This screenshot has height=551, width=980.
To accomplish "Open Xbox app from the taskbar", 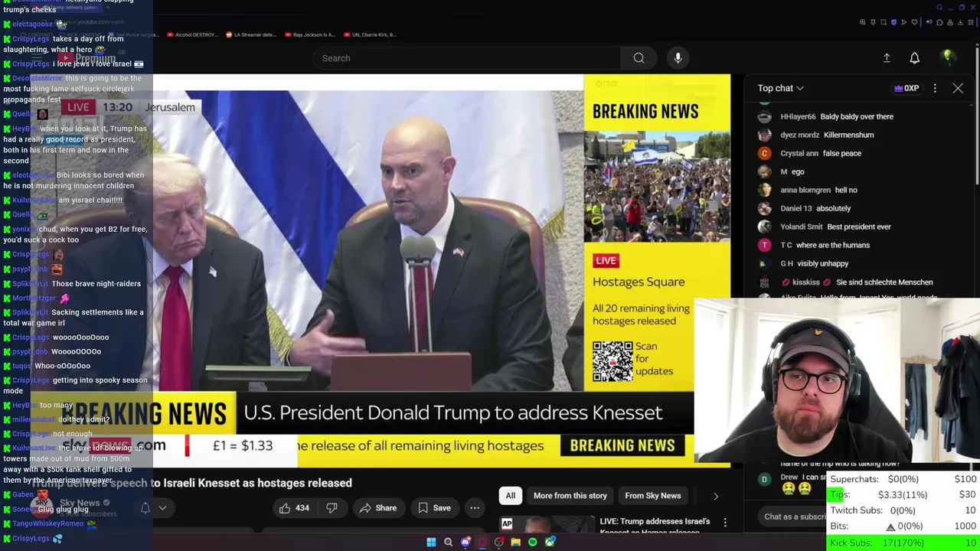I will click(550, 542).
